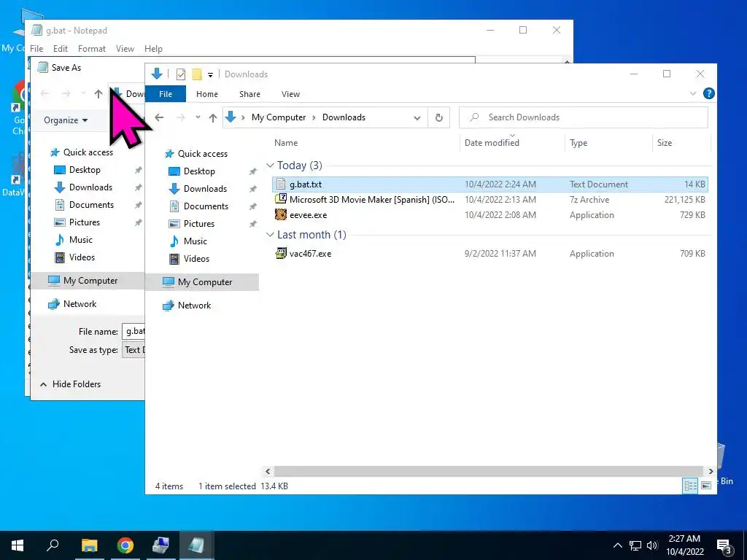Click the New folder quick access icon
Viewport: 747px width, 560px height.
click(197, 74)
